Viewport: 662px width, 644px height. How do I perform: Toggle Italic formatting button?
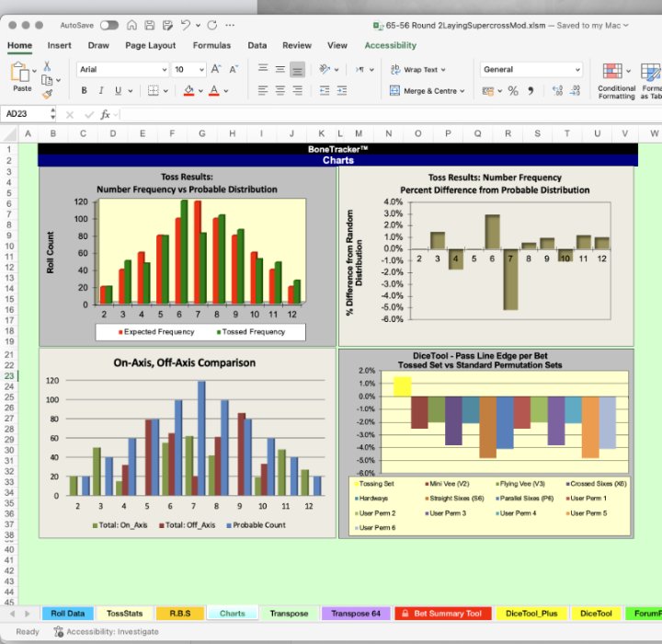tap(101, 91)
